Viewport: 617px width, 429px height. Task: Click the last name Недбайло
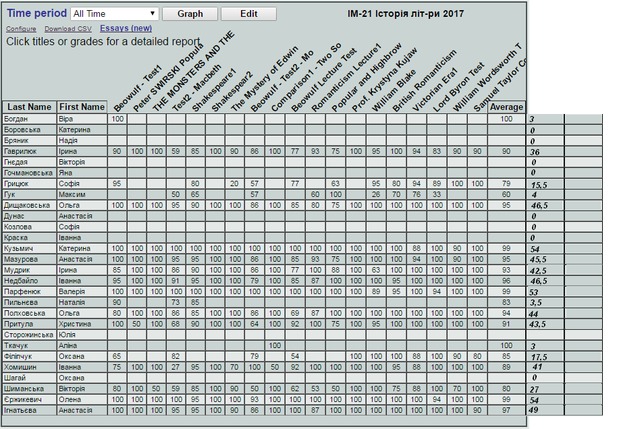coord(21,281)
